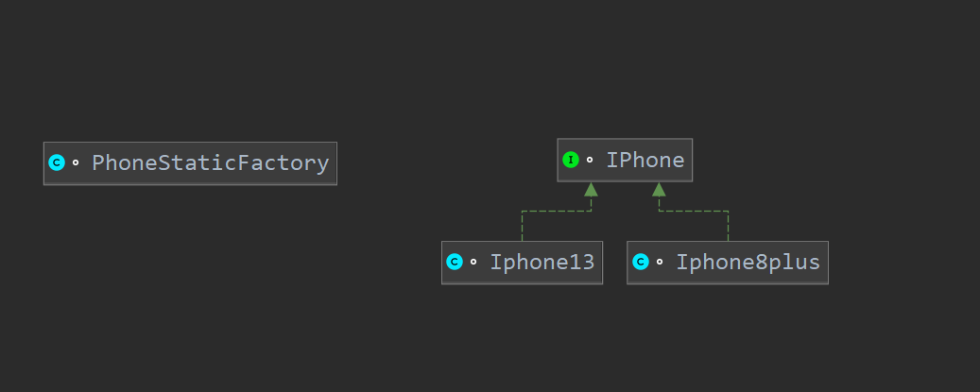
Task: Click the class icon on Iphone8plus
Action: click(641, 262)
